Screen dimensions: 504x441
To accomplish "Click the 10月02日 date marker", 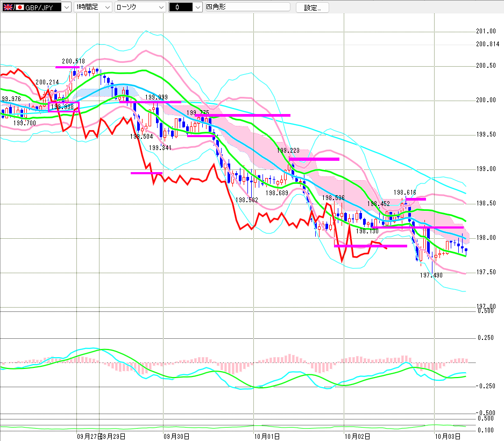I will click(356, 437).
